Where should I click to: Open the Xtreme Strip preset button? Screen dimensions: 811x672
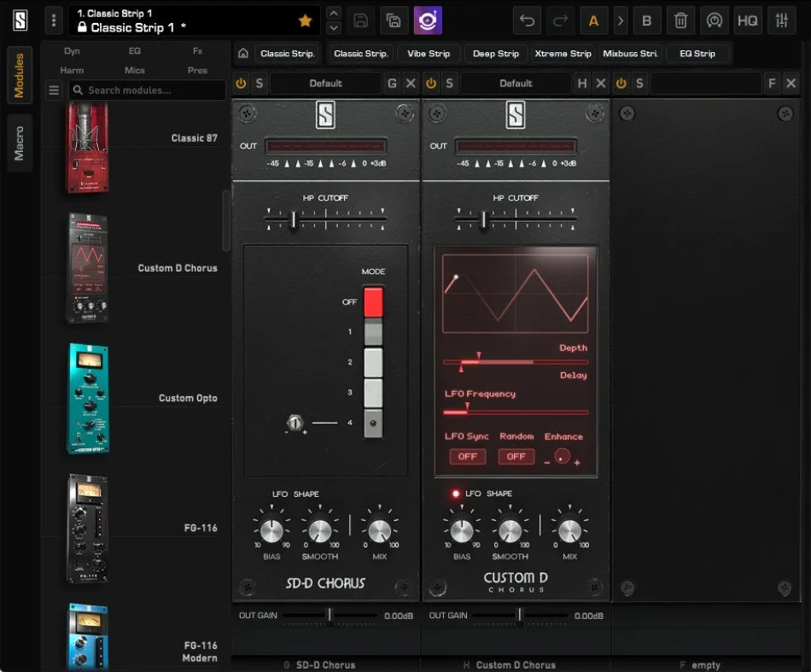click(563, 54)
